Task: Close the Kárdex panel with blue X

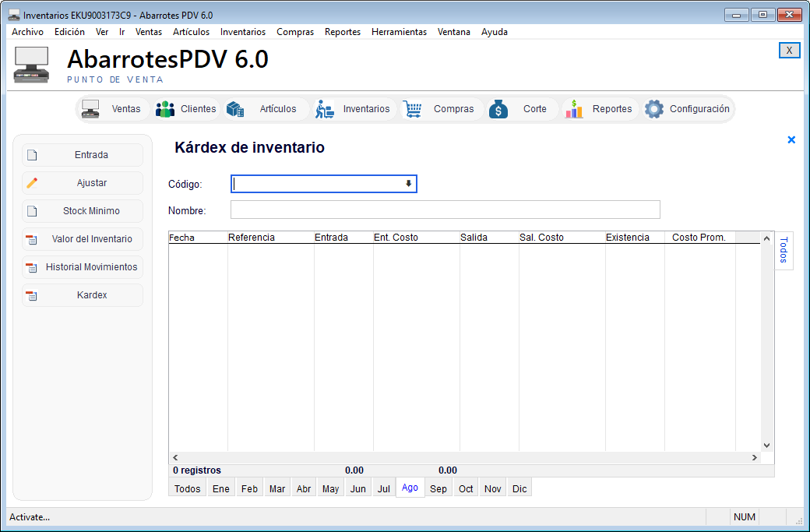Action: pyautogui.click(x=791, y=140)
